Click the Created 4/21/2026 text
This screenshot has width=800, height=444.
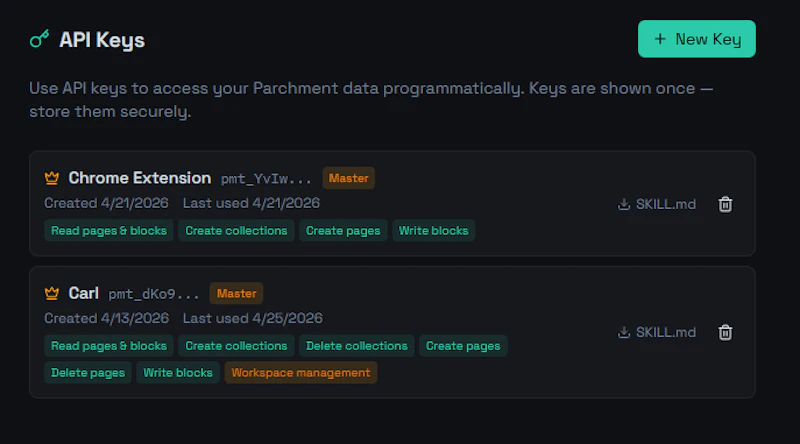106,203
